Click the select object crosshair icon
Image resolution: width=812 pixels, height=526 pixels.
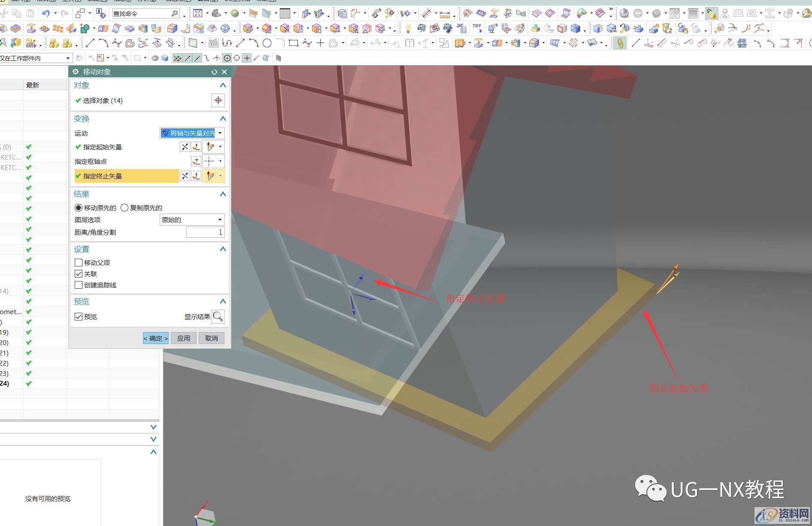point(218,100)
